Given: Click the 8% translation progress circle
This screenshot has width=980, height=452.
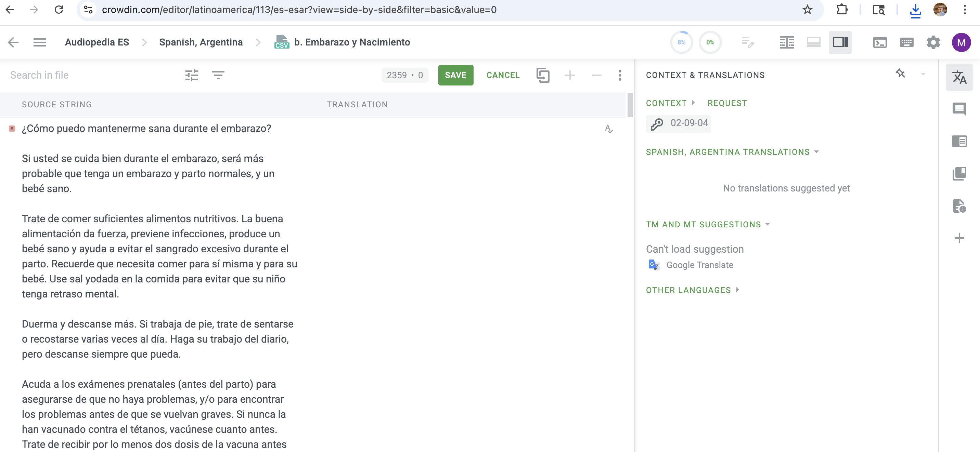Looking at the screenshot, I should [x=681, y=42].
